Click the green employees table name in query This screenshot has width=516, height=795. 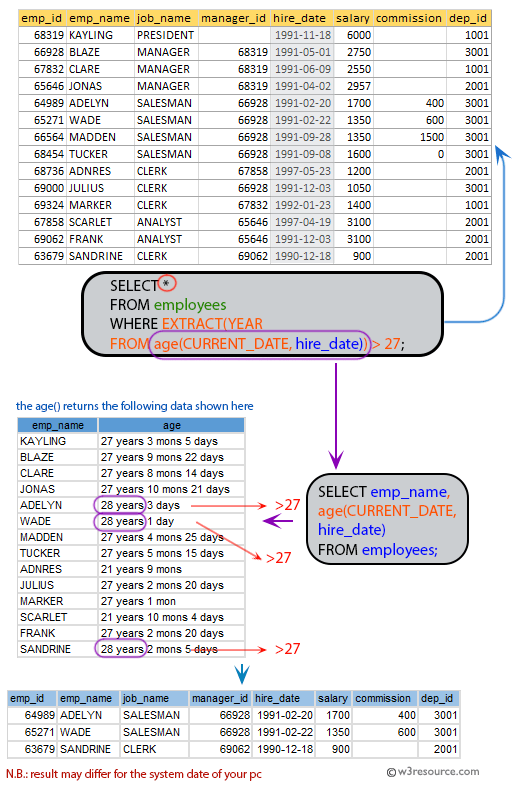(x=190, y=305)
